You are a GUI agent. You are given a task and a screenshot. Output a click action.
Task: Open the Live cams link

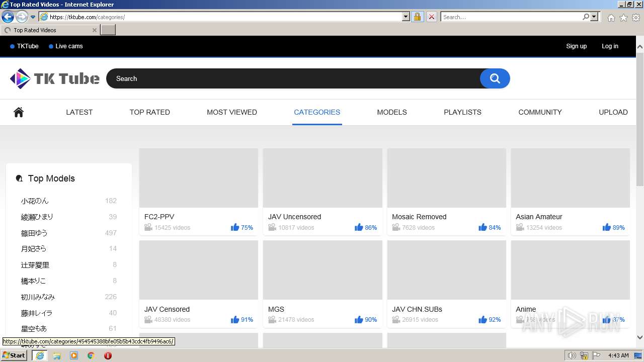[x=69, y=46]
